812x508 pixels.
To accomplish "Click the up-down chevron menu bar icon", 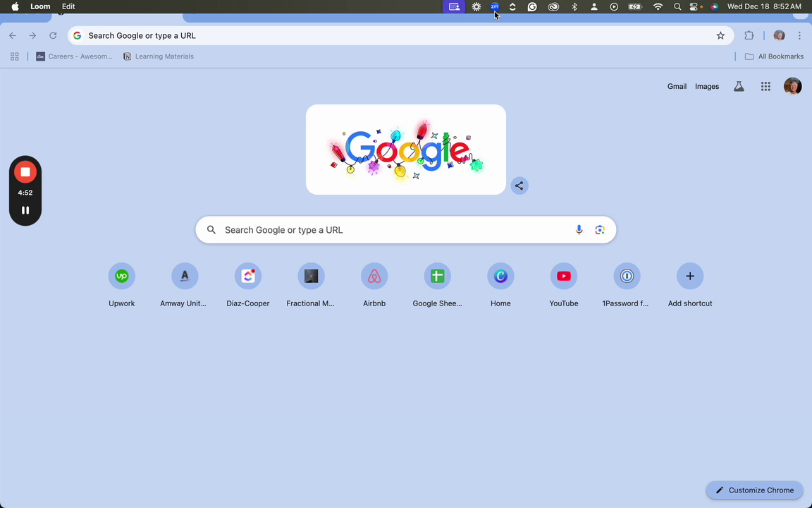I will coord(512,7).
